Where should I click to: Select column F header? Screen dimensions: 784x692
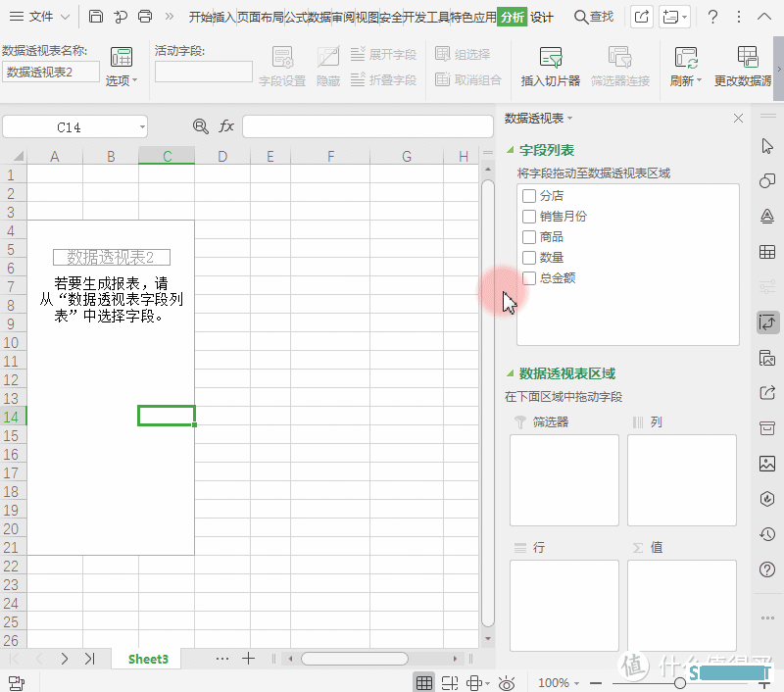coord(330,157)
